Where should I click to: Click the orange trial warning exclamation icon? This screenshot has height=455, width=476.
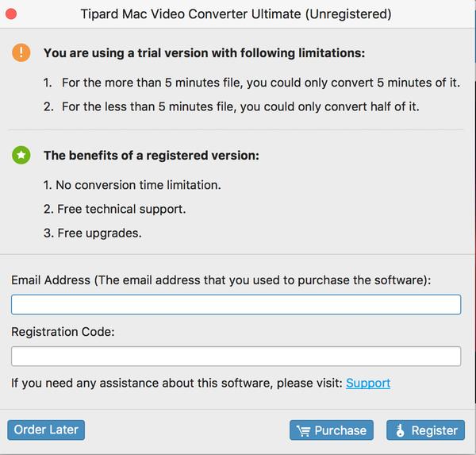pyautogui.click(x=21, y=53)
